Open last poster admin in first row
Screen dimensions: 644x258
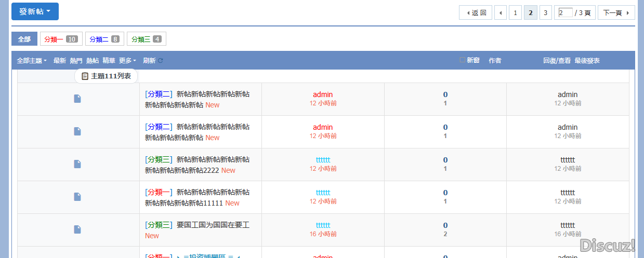(x=568, y=94)
